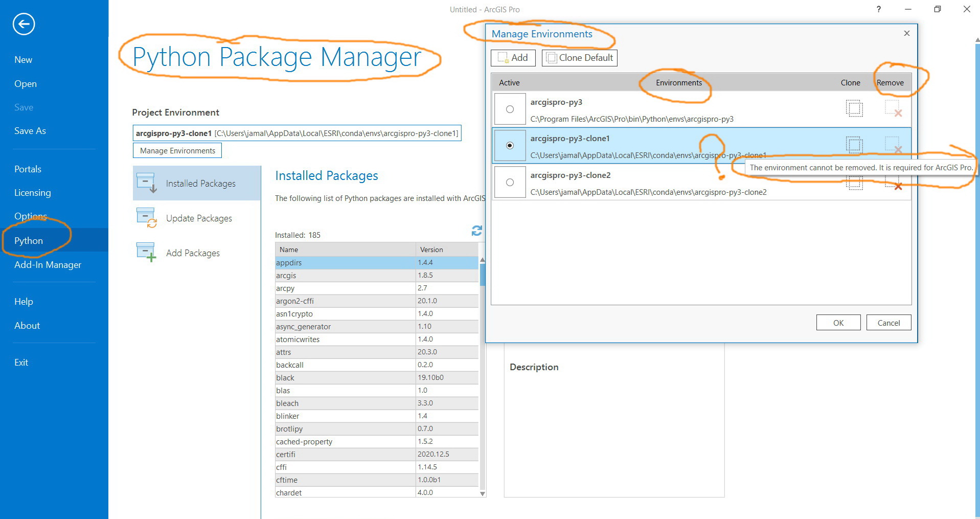The height and width of the screenshot is (519, 980).
Task: Select the arcpy package row
Action: (377, 288)
